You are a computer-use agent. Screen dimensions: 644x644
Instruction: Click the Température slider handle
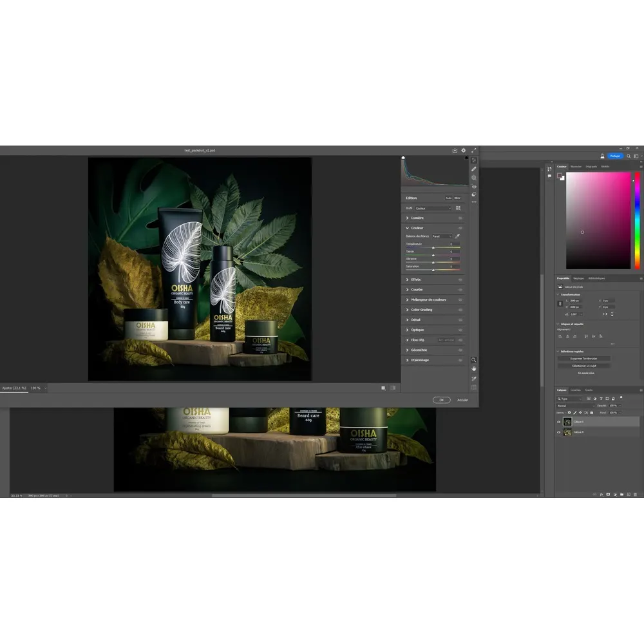click(x=433, y=248)
